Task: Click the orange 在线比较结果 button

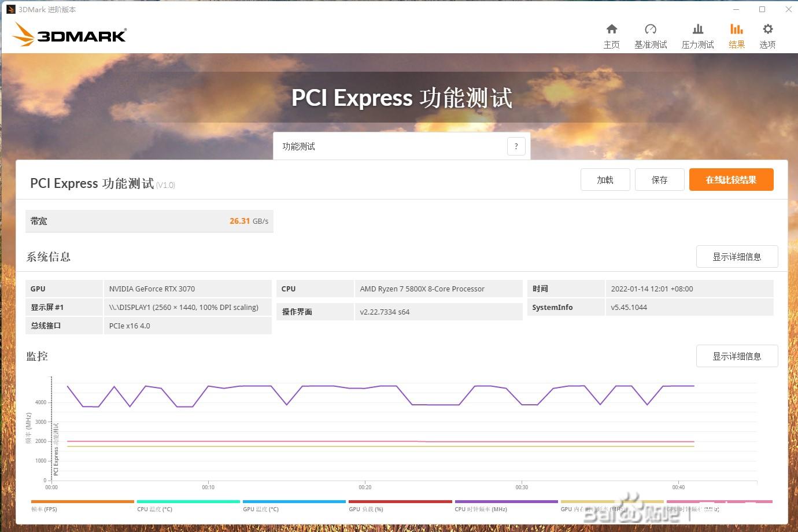Action: pyautogui.click(x=731, y=180)
